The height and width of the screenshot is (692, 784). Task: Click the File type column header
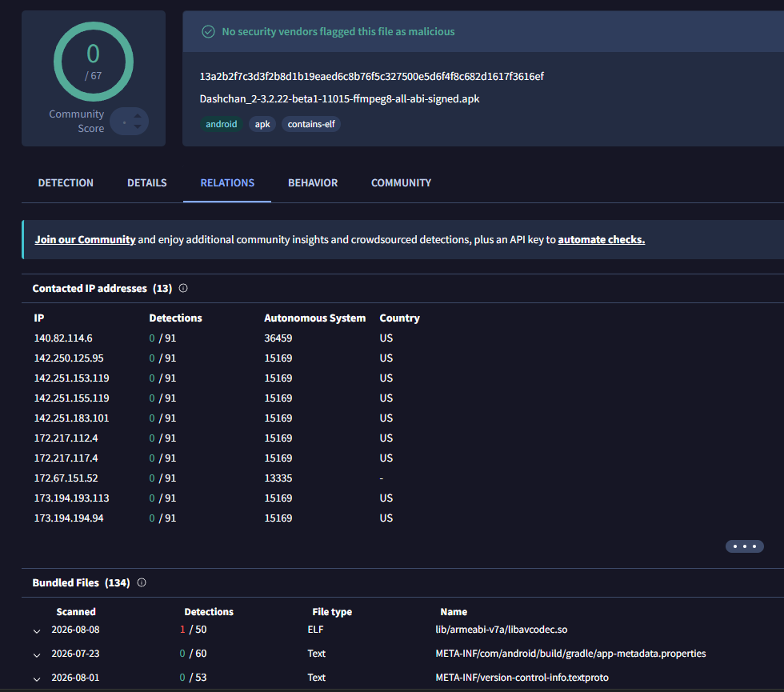click(332, 611)
